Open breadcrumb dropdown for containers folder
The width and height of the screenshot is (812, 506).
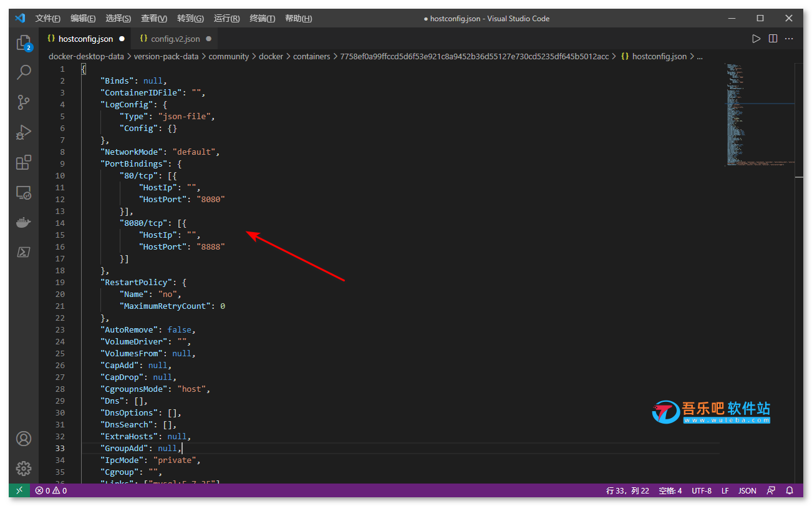311,56
